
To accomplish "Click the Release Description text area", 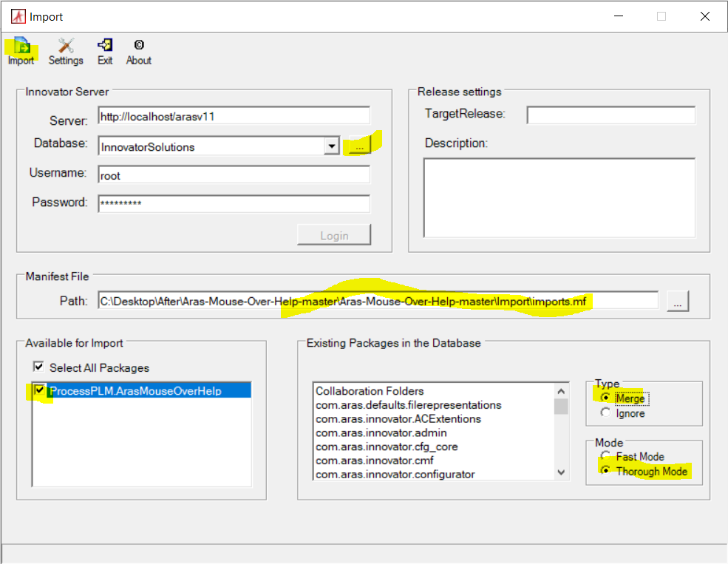I will 559,197.
